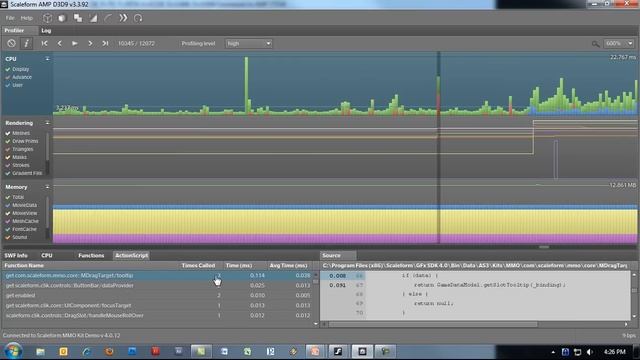
Task: Open the File menu
Action: pyautogui.click(x=10, y=18)
